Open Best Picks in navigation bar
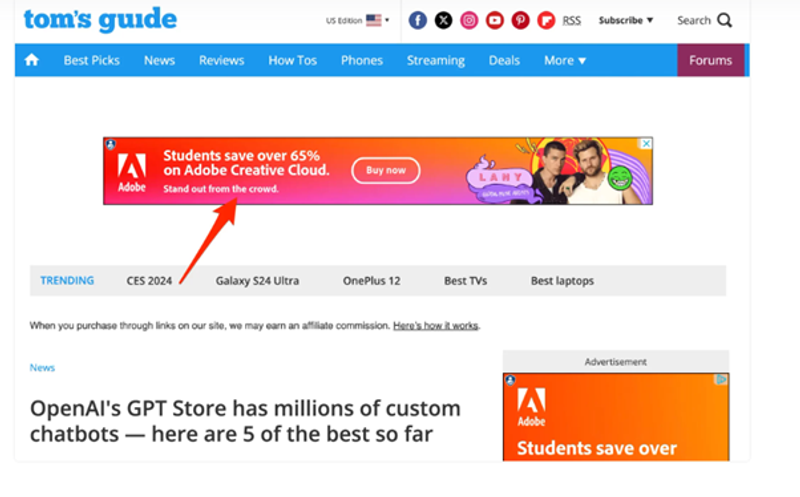This screenshot has width=800, height=497. 91,61
